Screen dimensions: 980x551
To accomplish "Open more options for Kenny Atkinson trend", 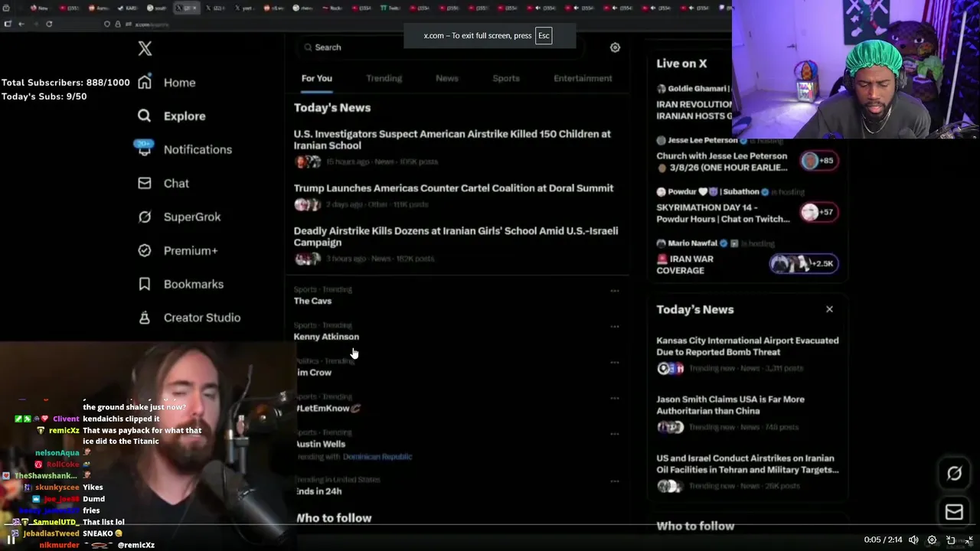I will point(614,327).
